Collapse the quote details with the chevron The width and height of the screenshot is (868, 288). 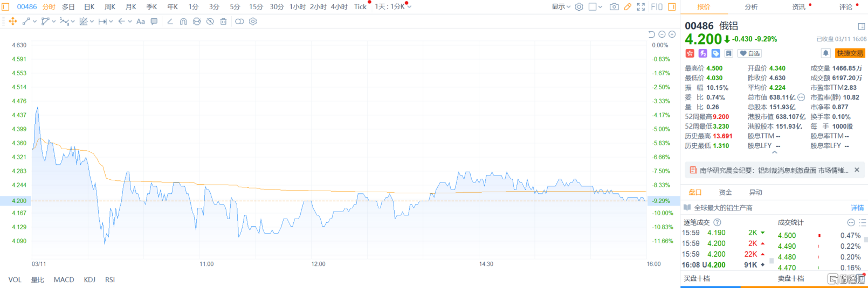click(775, 153)
